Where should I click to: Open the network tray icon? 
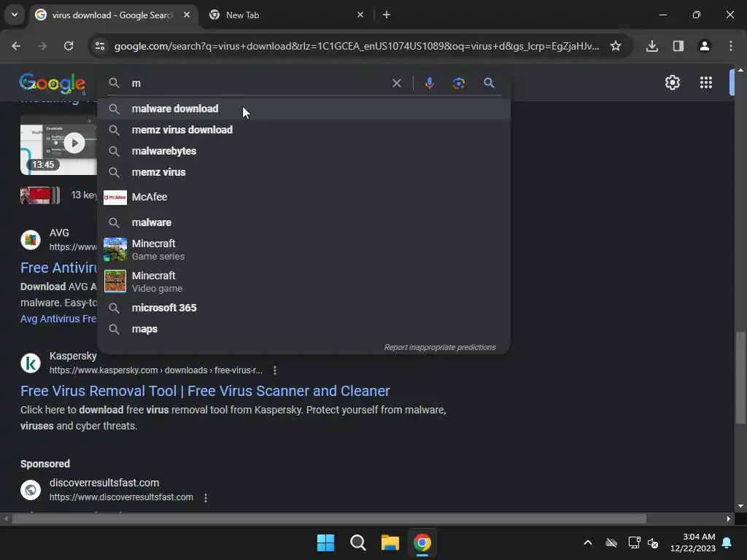634,542
